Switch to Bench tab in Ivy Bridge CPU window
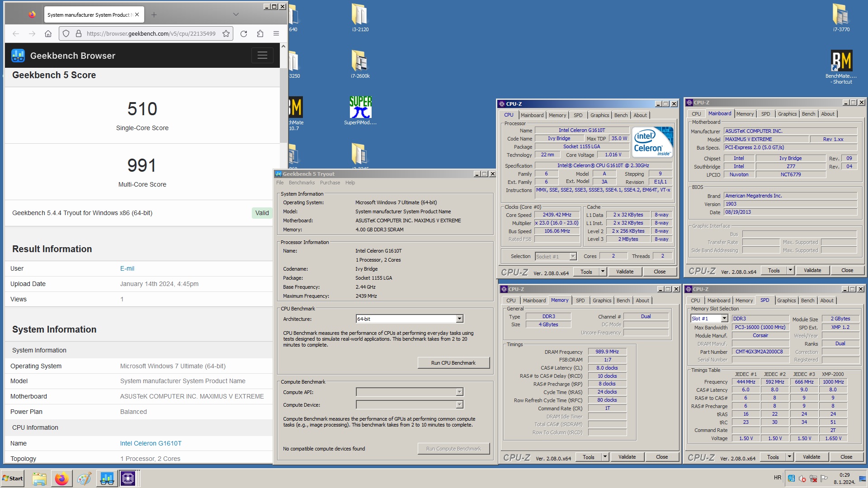The image size is (868, 488). point(621,115)
